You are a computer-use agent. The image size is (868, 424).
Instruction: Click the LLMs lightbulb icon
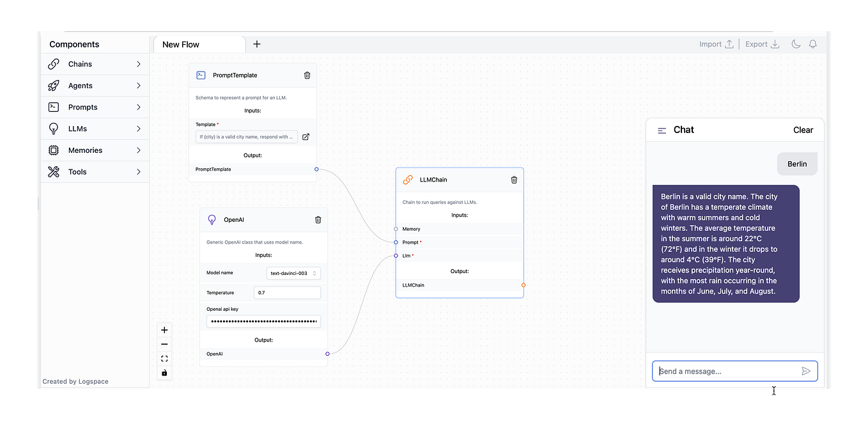click(x=53, y=129)
